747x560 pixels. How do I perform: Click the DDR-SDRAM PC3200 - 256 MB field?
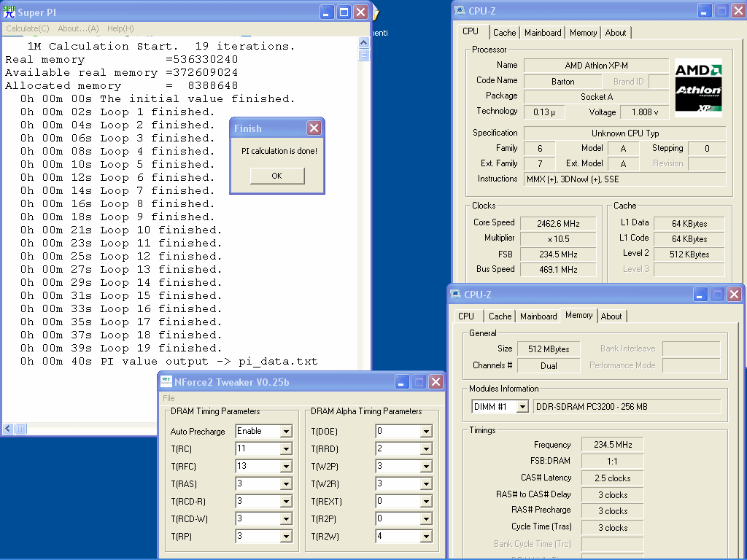[x=627, y=407]
